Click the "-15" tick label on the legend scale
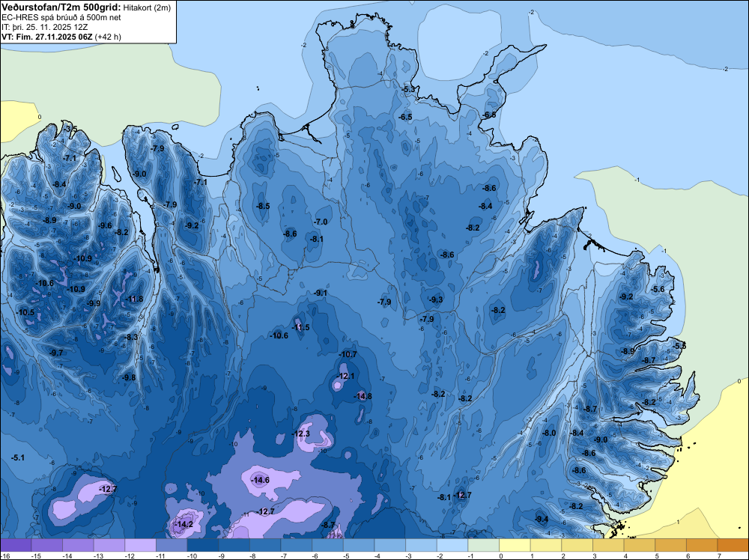This screenshot has height=560, width=749. pyautogui.click(x=35, y=556)
